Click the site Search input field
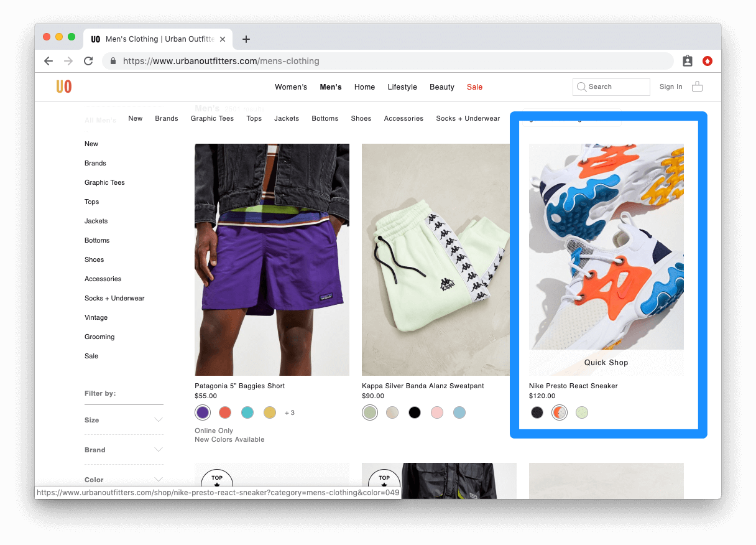This screenshot has width=756, height=545. point(611,87)
